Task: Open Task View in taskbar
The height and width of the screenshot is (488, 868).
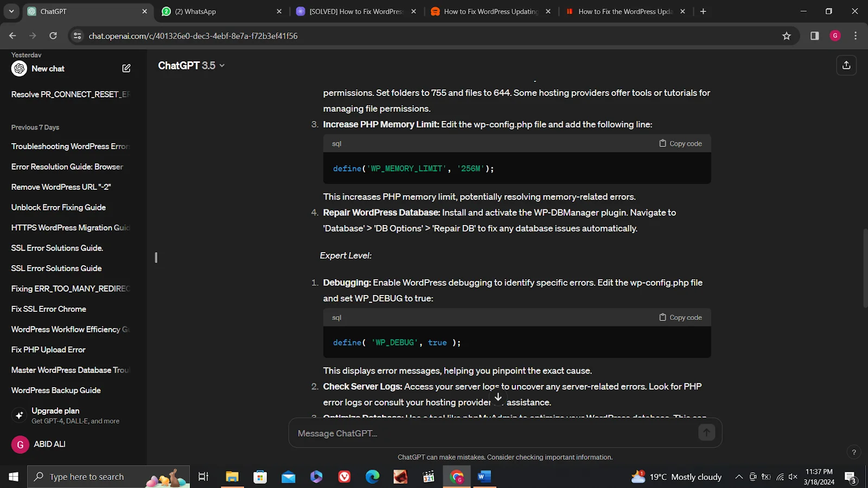Action: 203,477
